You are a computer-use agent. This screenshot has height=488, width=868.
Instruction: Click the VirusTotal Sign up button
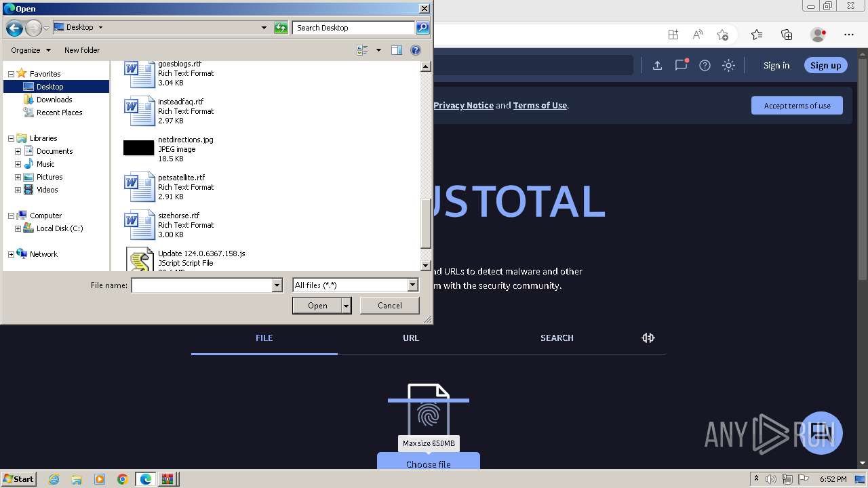825,65
